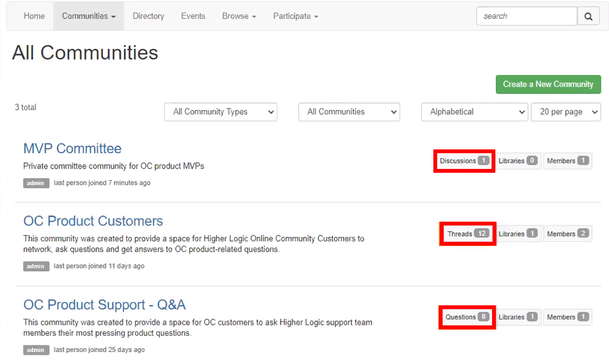The height and width of the screenshot is (364, 609).
Task: Click Libraries button for OC Product Customers
Action: click(x=518, y=234)
